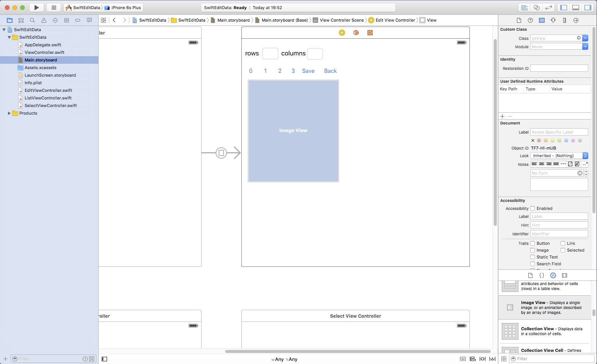Toggle the document outline panel
Image resolution: width=597 pixels, height=364 pixels.
(104, 359)
